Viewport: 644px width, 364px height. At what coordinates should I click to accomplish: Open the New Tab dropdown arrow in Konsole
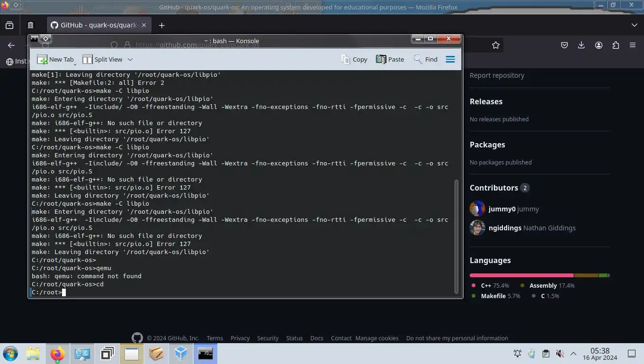tap(75, 64)
